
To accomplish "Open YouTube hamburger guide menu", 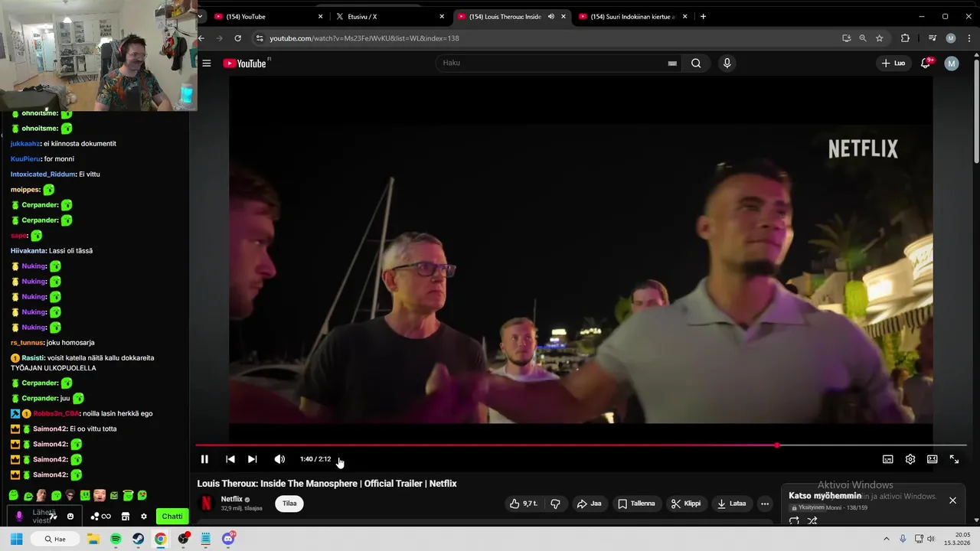I will click(206, 64).
